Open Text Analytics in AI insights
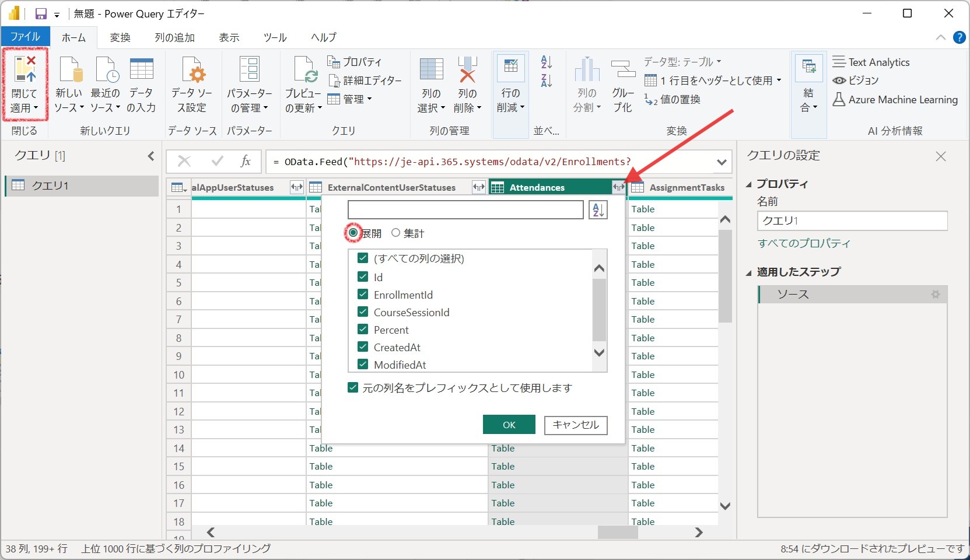This screenshot has width=970, height=560. (871, 62)
